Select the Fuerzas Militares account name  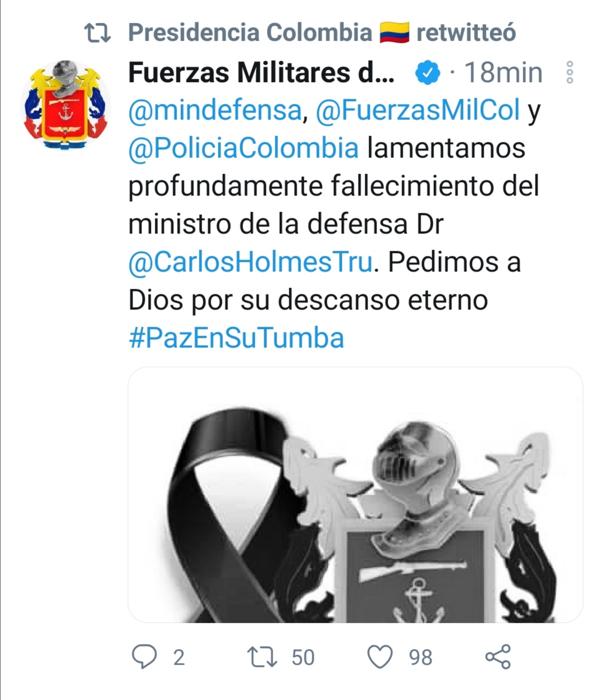pyautogui.click(x=262, y=73)
